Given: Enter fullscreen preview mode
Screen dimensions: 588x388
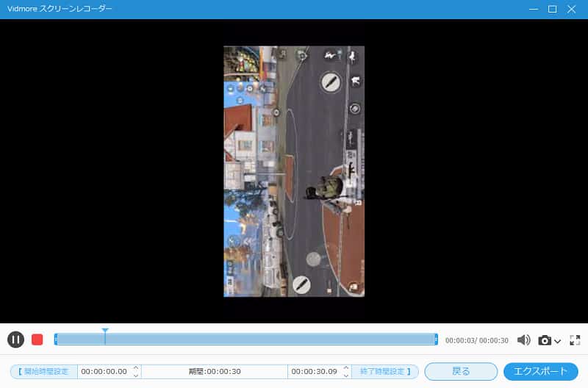Looking at the screenshot, I should click(575, 340).
